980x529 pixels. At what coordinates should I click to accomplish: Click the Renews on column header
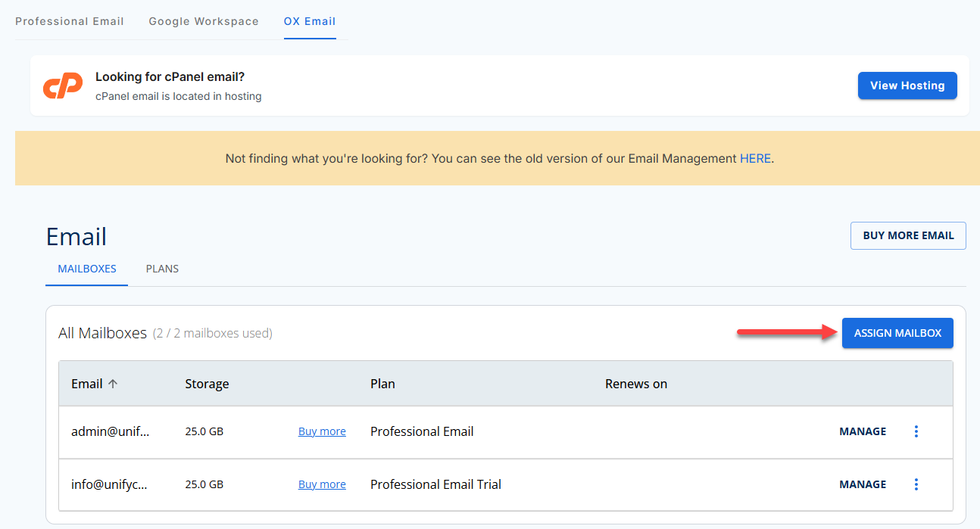(636, 384)
